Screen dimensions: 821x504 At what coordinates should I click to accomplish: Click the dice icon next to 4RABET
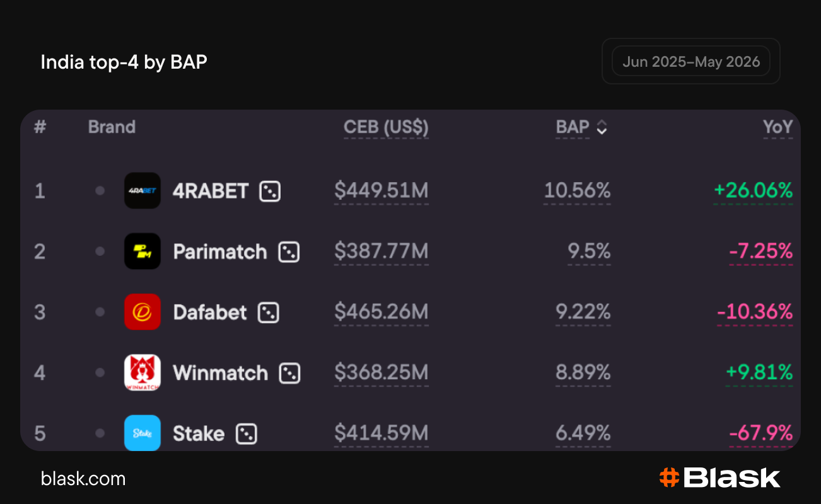tap(270, 191)
